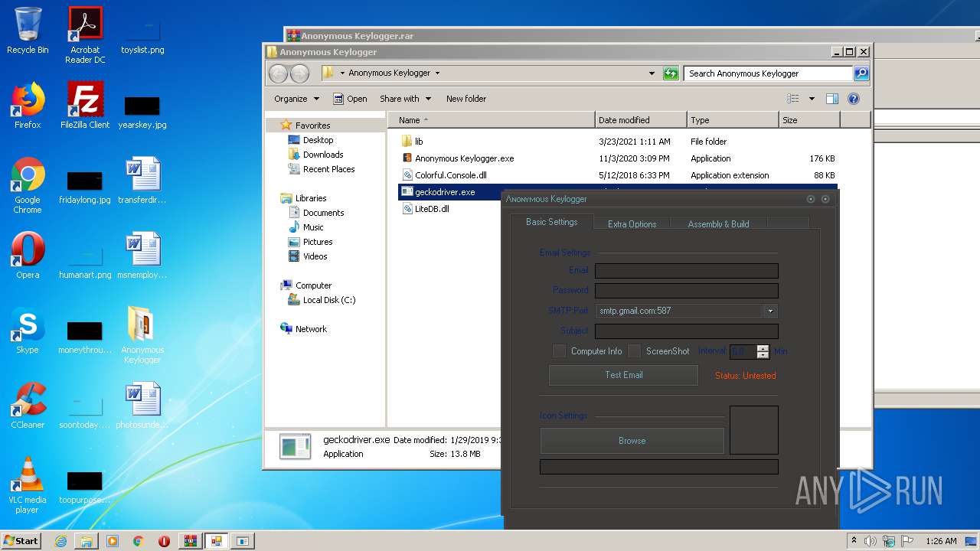Launch VLC media player desktop shortcut
The image size is (980, 551).
coord(28,485)
